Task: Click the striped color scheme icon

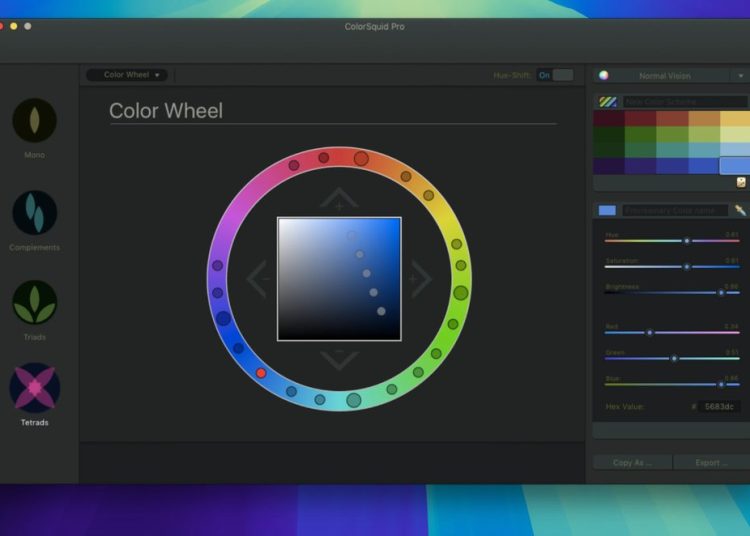Action: pyautogui.click(x=607, y=102)
